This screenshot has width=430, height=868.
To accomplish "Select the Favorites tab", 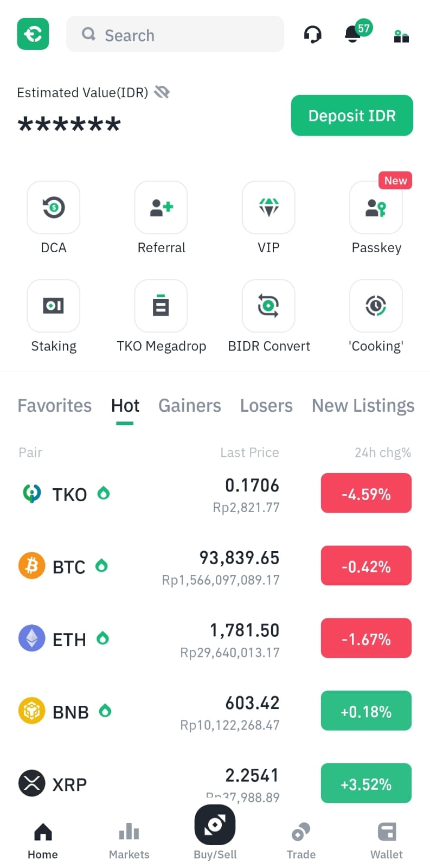I will 55,406.
